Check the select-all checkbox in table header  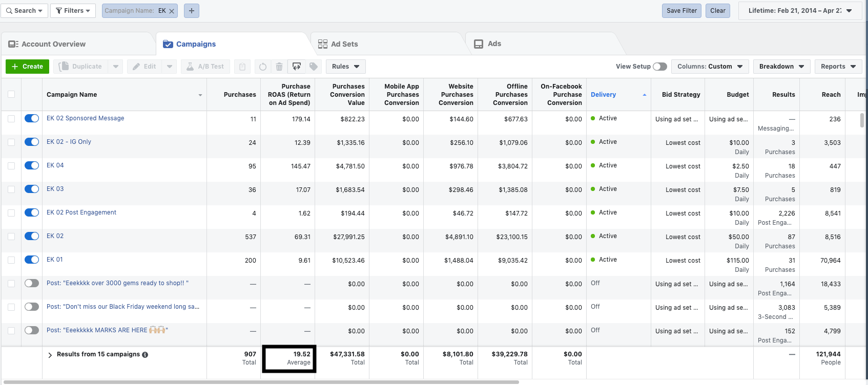(x=11, y=94)
